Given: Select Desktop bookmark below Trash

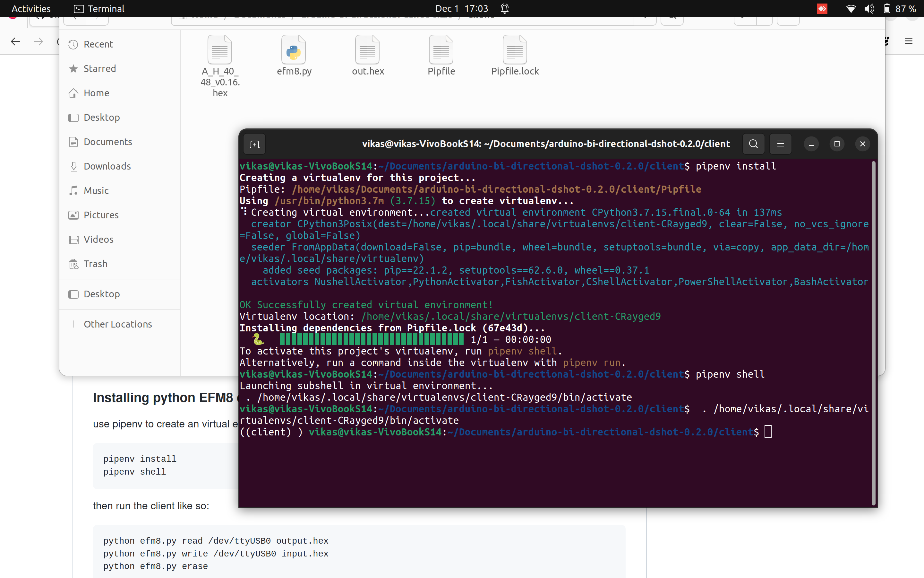Looking at the screenshot, I should (120, 294).
